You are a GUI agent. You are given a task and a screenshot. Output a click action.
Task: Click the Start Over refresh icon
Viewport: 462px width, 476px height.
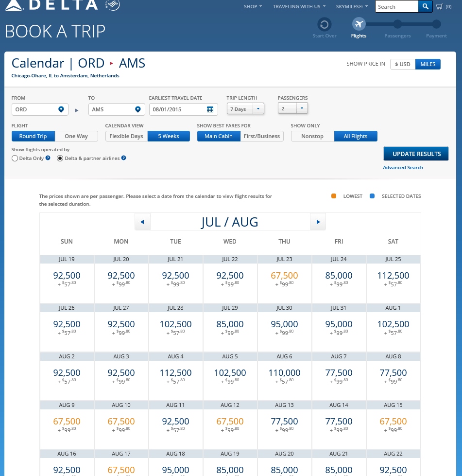coord(325,24)
